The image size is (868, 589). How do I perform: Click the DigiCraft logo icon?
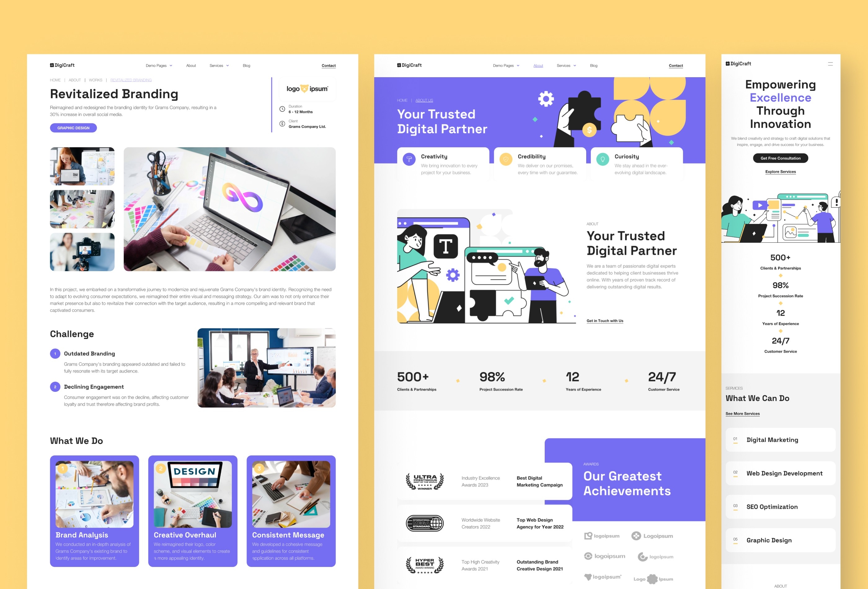tap(52, 65)
